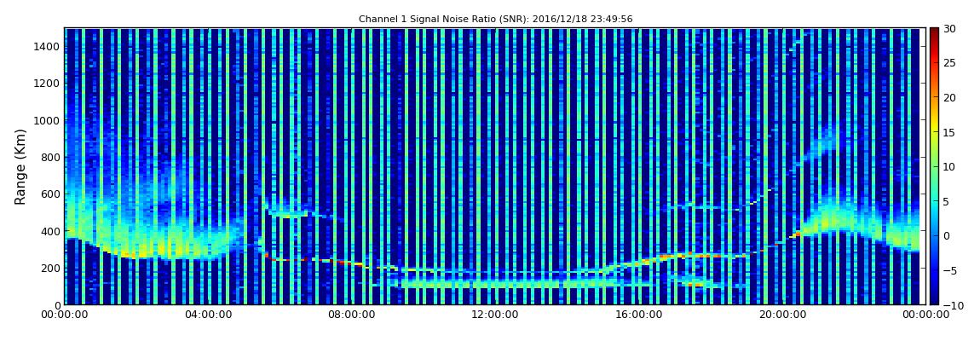
Task: Click the colorbar value −10
Action: pyautogui.click(x=953, y=304)
